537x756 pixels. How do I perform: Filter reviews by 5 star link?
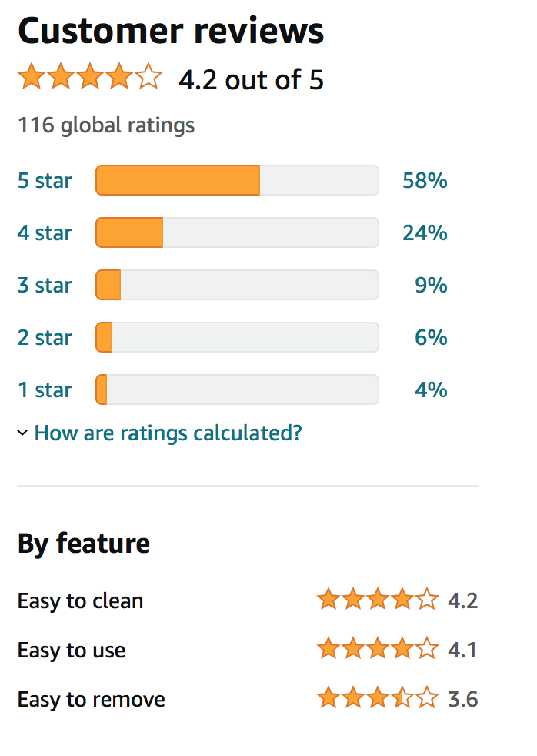point(45,180)
